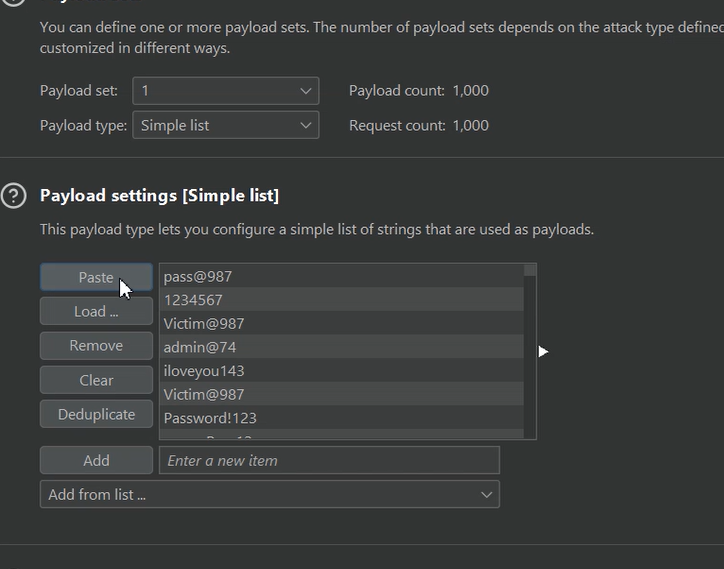
Task: Hit Remove to delete selected payload
Action: click(x=96, y=346)
